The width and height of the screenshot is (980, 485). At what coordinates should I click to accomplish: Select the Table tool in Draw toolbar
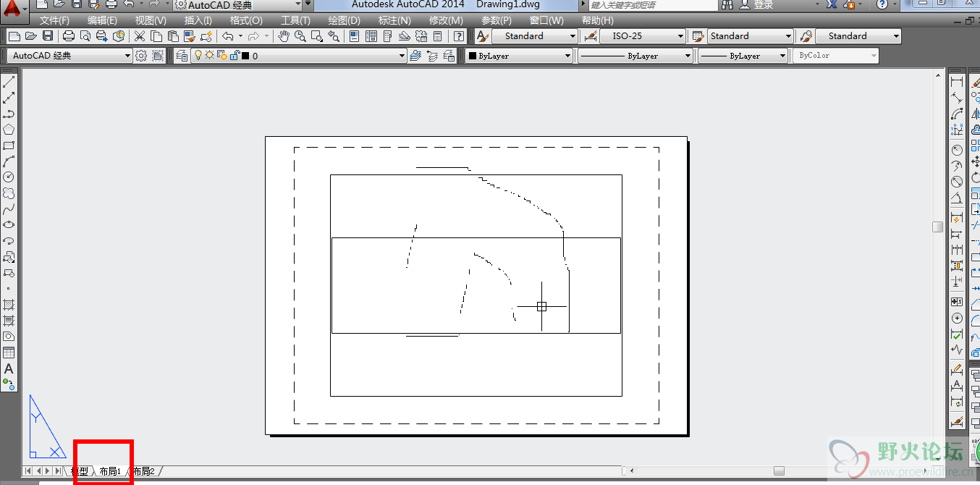coord(9,353)
